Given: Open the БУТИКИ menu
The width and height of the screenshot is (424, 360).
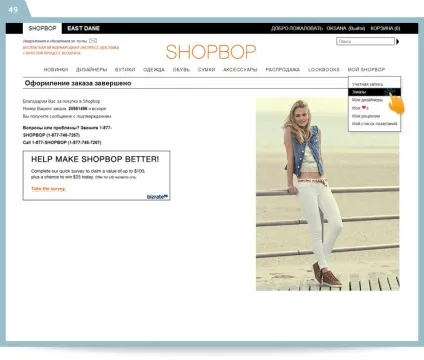Looking at the screenshot, I should tap(125, 70).
